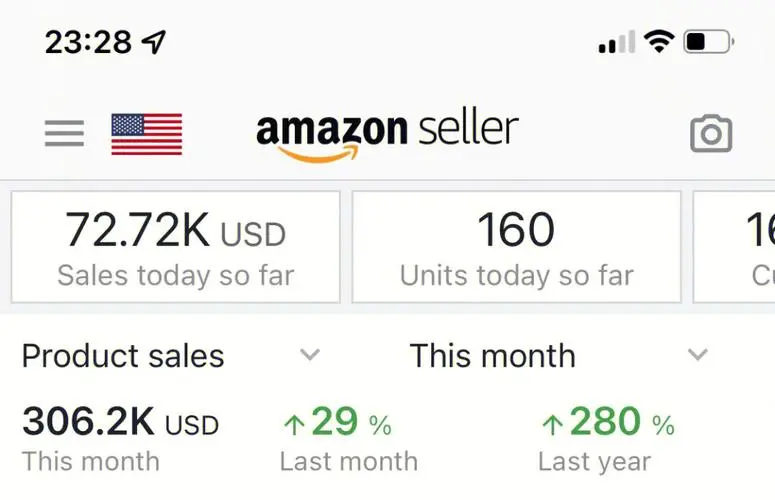
Task: Tap the 160 units figure
Action: click(516, 231)
